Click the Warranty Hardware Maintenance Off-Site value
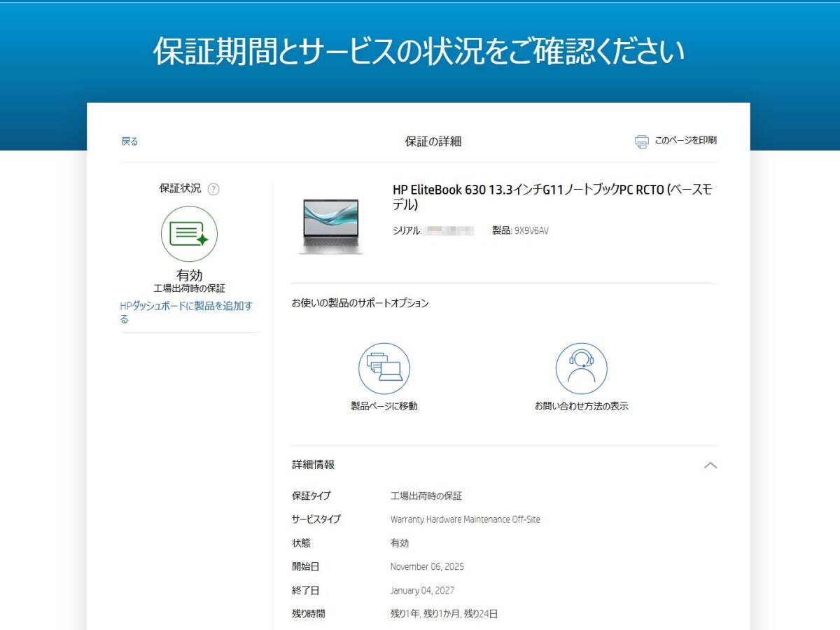This screenshot has width=840, height=630. tap(465, 519)
